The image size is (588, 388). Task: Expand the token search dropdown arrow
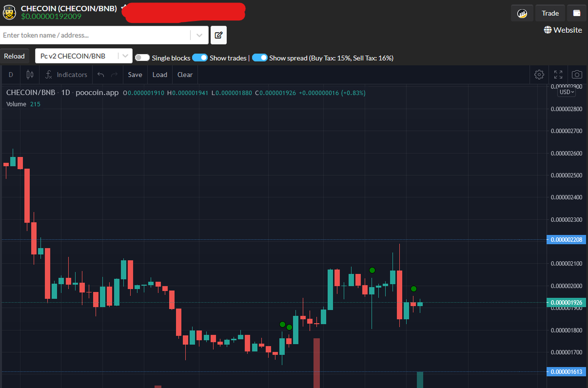point(199,35)
